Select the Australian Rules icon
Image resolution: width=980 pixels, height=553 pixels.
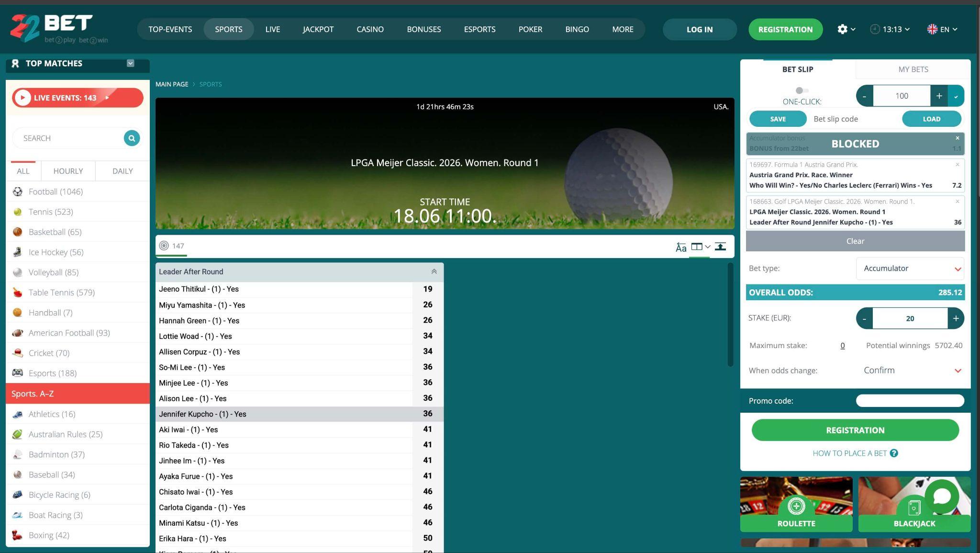click(x=18, y=434)
